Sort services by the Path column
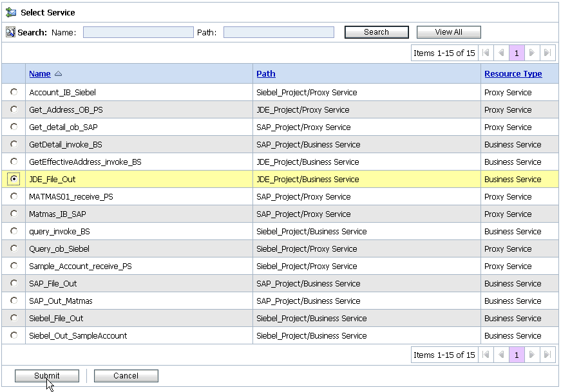561x392 pixels. [x=266, y=73]
